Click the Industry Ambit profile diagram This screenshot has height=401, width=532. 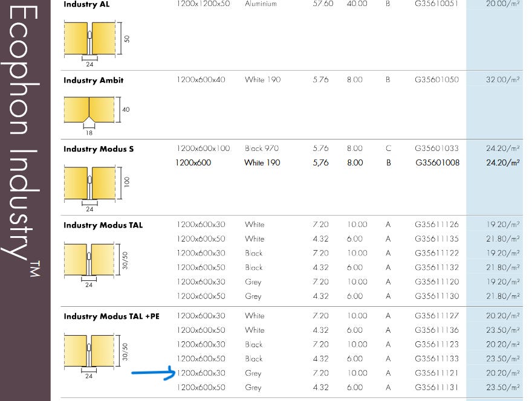[x=97, y=116]
